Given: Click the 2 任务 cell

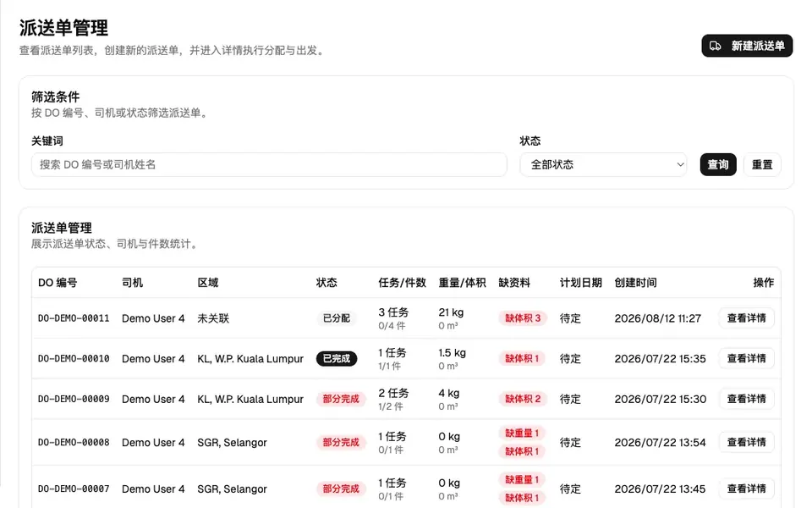Looking at the screenshot, I should pyautogui.click(x=393, y=394).
